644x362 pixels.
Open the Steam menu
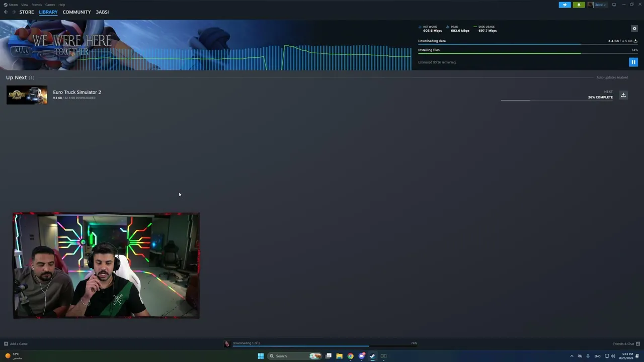click(11, 5)
